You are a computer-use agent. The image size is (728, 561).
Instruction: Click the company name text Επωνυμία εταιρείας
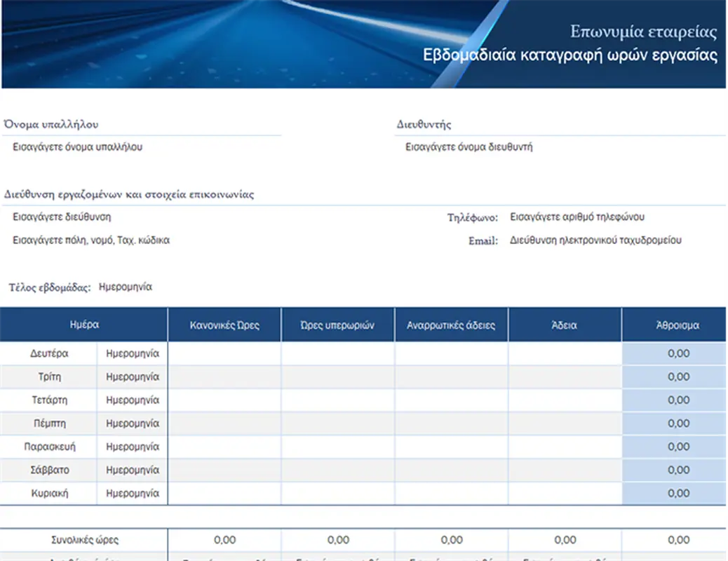643,32
